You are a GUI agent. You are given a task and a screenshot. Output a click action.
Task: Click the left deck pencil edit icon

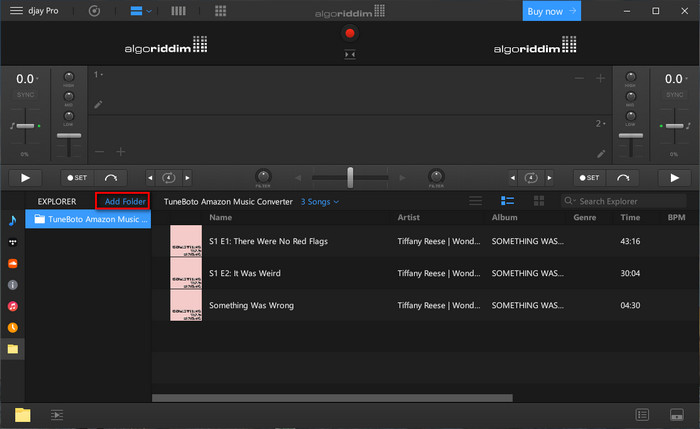[x=98, y=104]
